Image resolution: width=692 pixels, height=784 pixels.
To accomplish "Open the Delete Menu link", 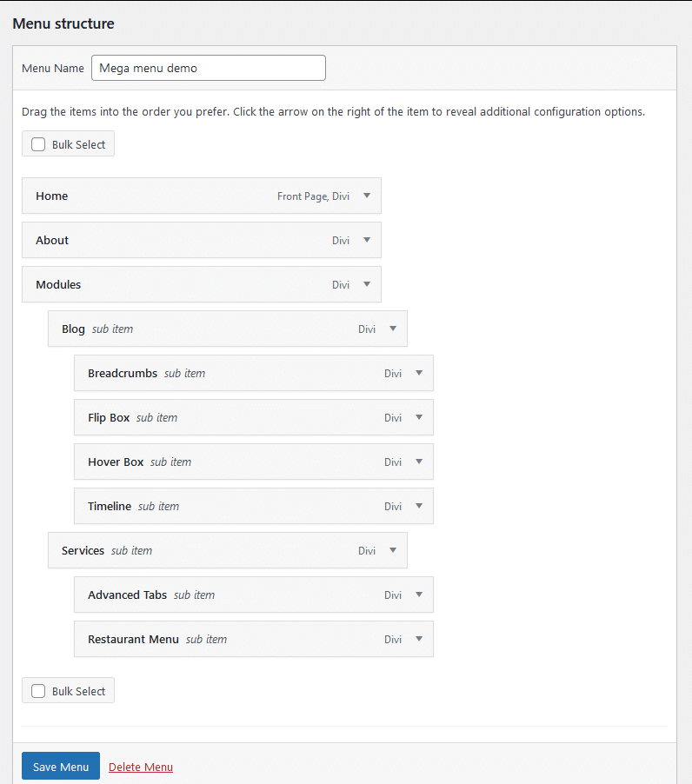I will tap(140, 766).
